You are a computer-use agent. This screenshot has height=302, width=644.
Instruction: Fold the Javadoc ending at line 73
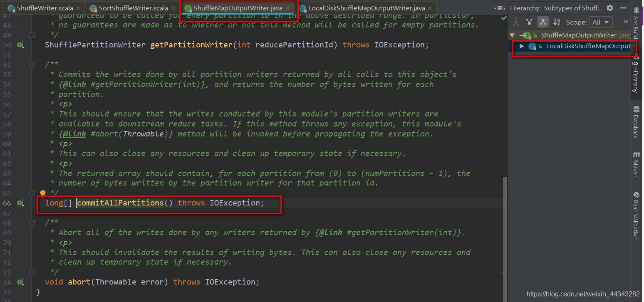point(32,272)
